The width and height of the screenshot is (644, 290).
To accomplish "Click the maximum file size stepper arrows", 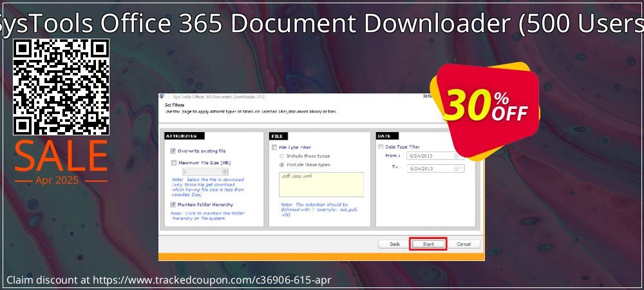I will (x=225, y=171).
